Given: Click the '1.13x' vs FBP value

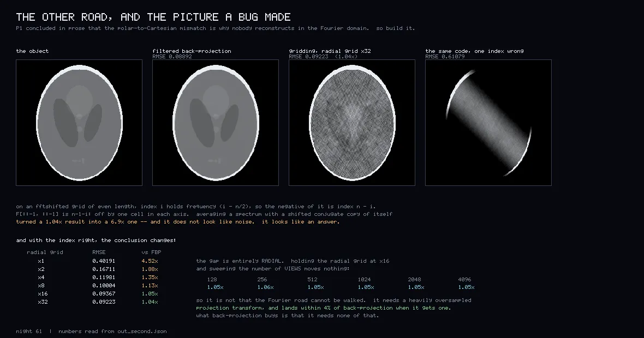Looking at the screenshot, I should tap(150, 286).
